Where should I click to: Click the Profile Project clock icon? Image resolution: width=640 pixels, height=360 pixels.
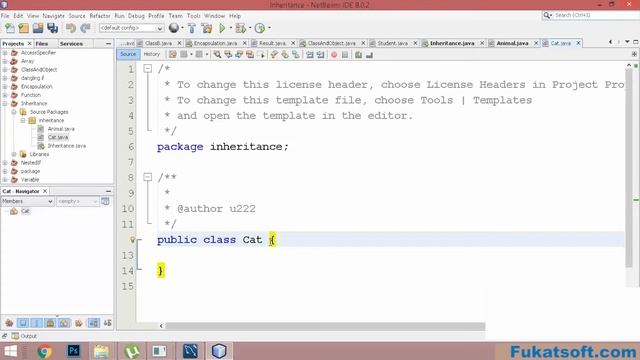[260, 28]
